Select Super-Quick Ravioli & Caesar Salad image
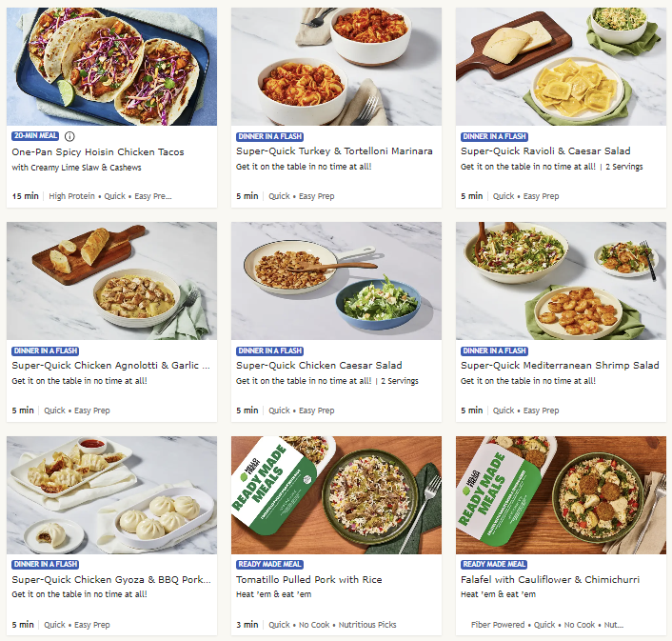 [561, 67]
